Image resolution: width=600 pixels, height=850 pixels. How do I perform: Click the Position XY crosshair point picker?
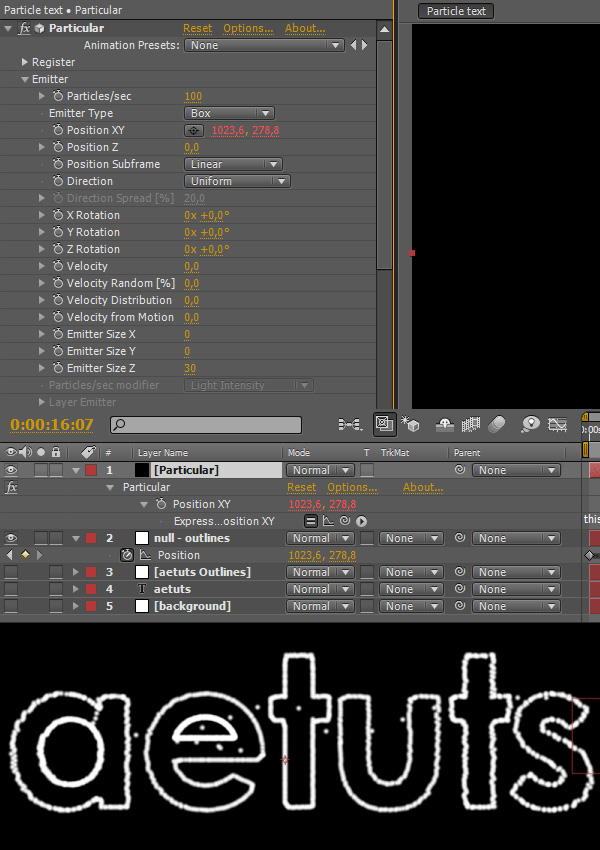pos(194,131)
